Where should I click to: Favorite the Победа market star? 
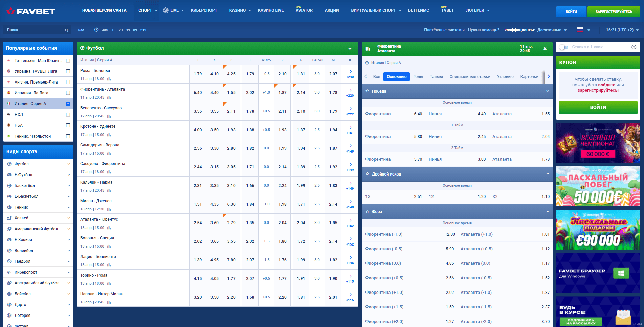367,91
